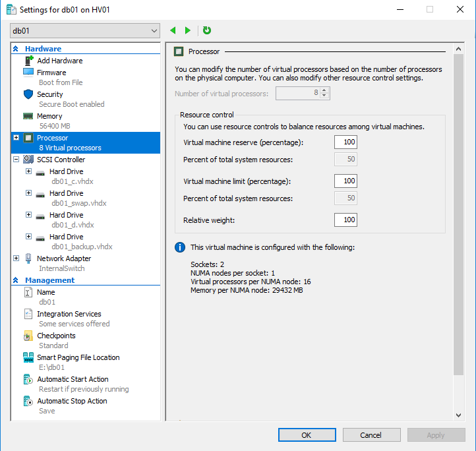Image resolution: width=476 pixels, height=451 pixels.
Task: Expand the Processor tree node
Action: pos(16,138)
